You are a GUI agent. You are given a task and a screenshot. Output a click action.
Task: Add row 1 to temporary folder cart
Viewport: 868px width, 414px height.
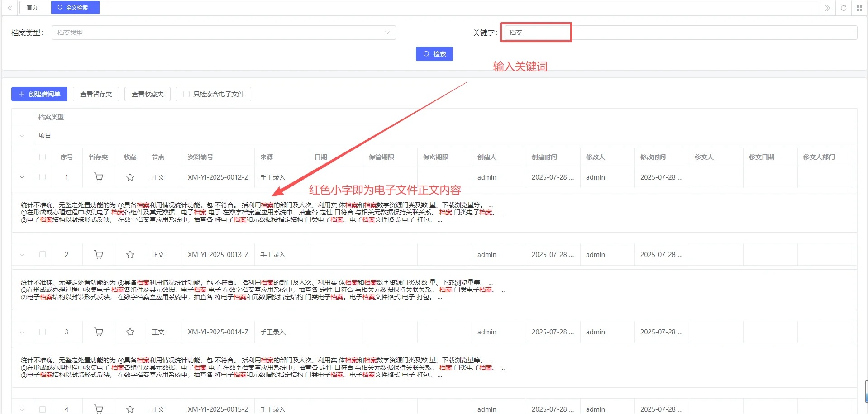point(98,177)
